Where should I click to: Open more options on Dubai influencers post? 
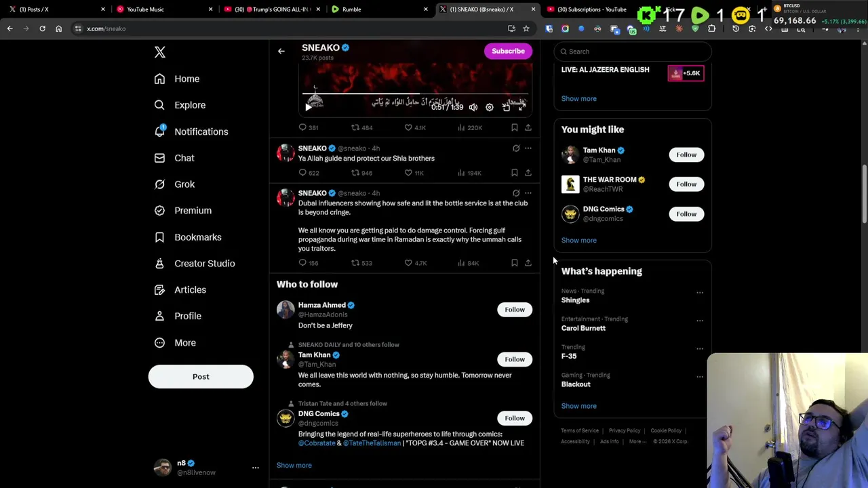pos(528,193)
